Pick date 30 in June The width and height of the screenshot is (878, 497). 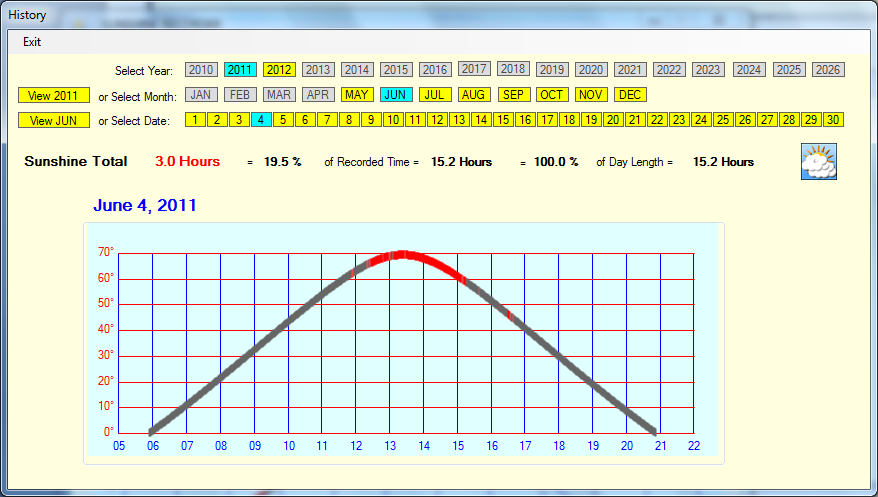(x=833, y=119)
